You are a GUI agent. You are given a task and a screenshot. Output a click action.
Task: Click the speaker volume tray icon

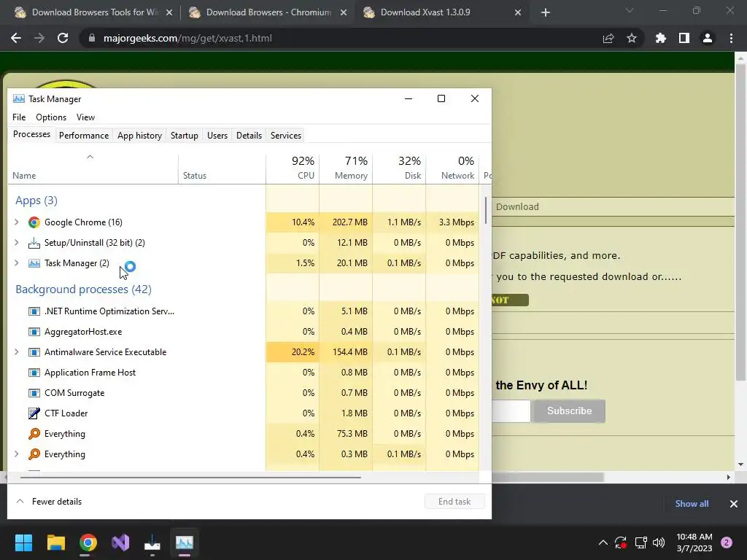click(659, 542)
